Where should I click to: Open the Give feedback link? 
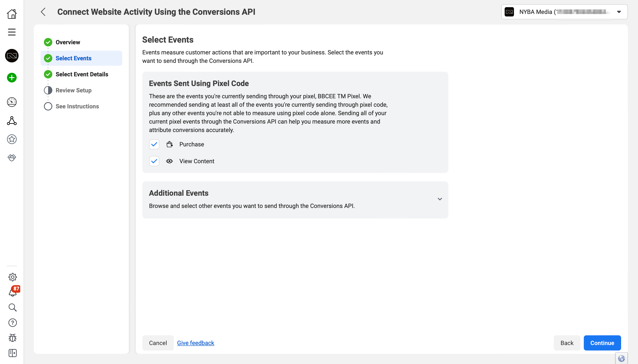[195, 343]
